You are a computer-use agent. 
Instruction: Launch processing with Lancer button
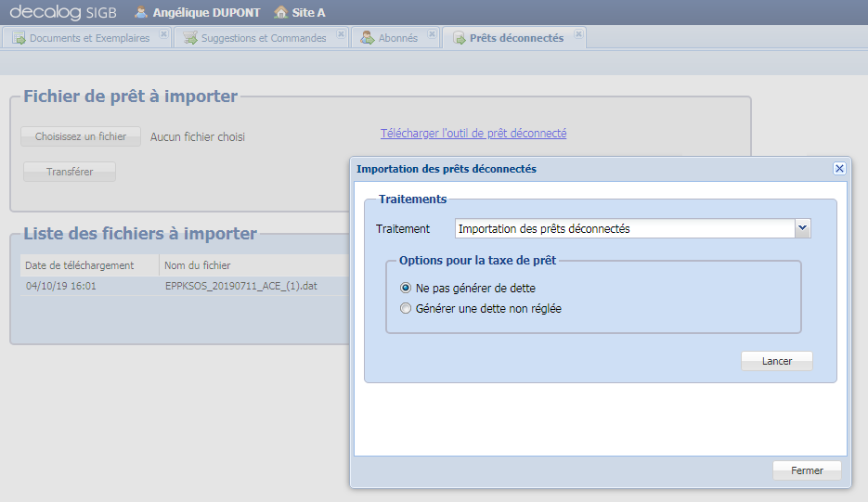click(777, 361)
